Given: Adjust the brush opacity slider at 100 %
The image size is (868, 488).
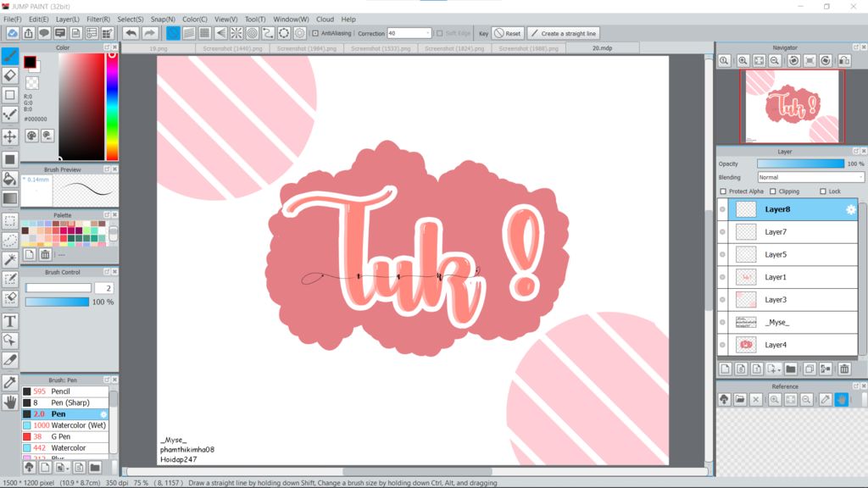Looking at the screenshot, I should coord(57,302).
